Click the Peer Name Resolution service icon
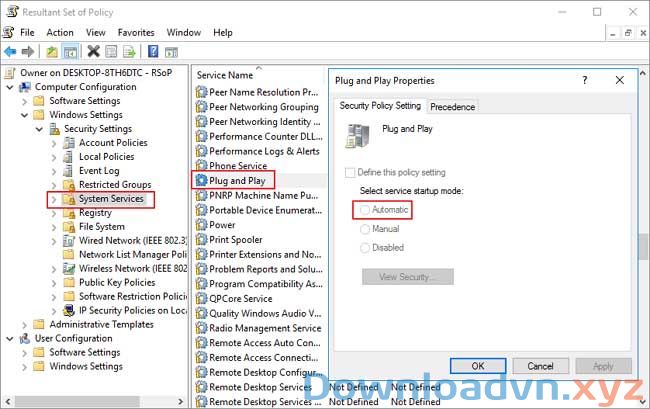Viewport: 650px width, 409px height. click(201, 92)
